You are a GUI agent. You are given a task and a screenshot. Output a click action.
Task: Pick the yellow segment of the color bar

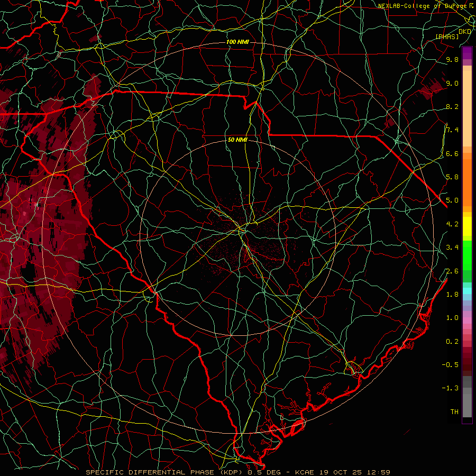[467, 226]
